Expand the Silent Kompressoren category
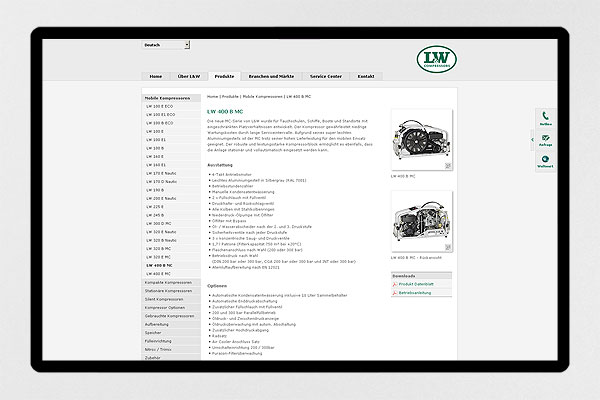Viewport: 600px width, 400px height. [164, 299]
